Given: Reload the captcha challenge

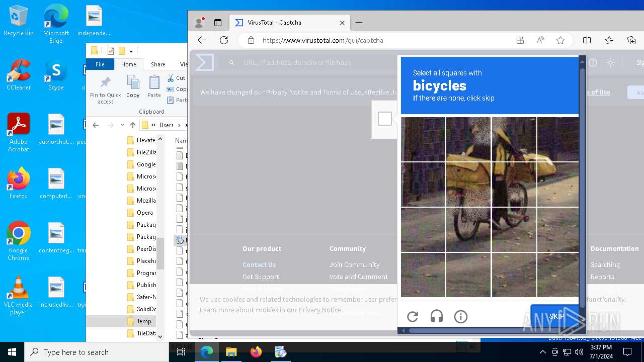Looking at the screenshot, I should 413,316.
